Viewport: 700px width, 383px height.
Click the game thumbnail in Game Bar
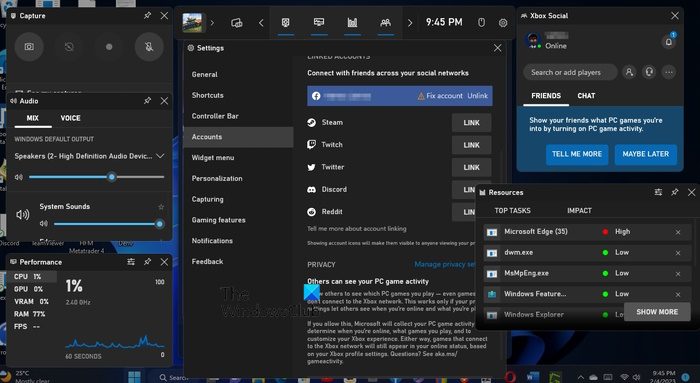tap(192, 22)
